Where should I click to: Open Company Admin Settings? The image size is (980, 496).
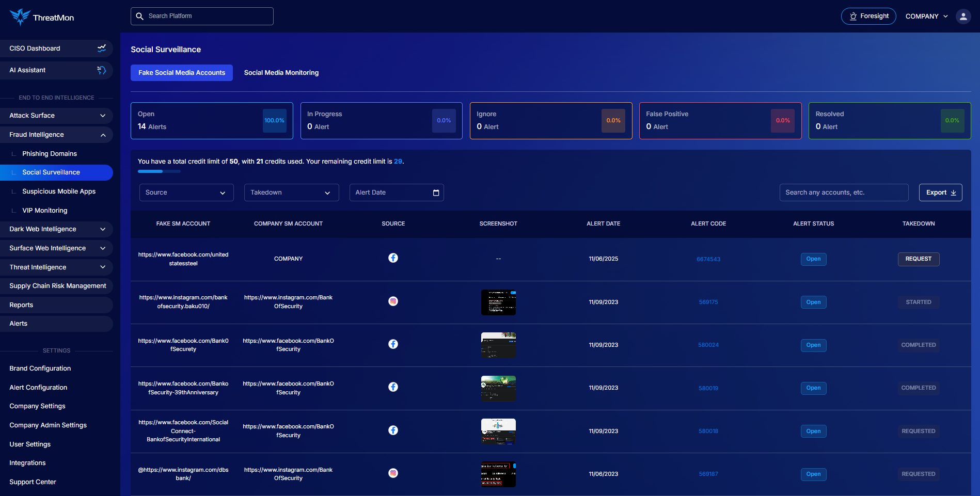(x=48, y=425)
